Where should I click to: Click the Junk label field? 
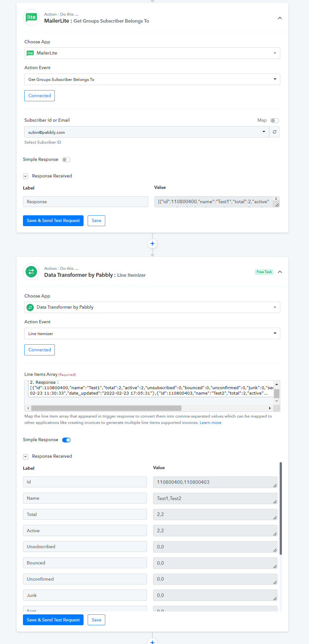[85, 595]
